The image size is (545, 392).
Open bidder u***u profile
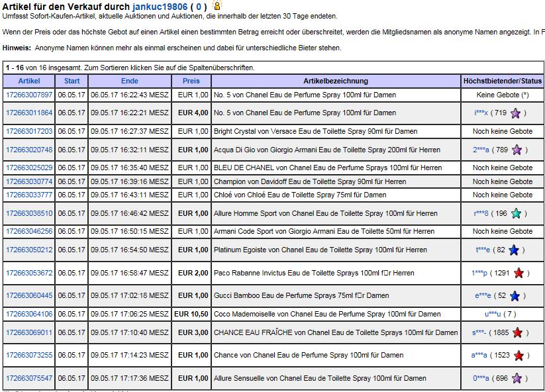pos(493,314)
